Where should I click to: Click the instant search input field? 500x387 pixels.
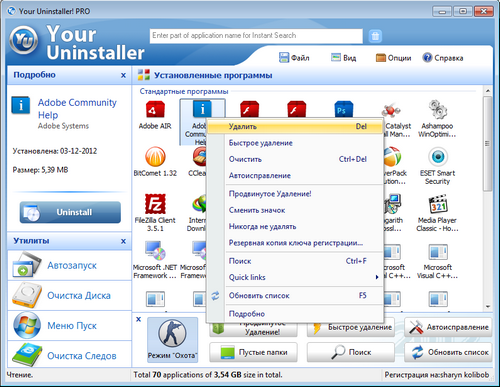pyautogui.click(x=256, y=36)
